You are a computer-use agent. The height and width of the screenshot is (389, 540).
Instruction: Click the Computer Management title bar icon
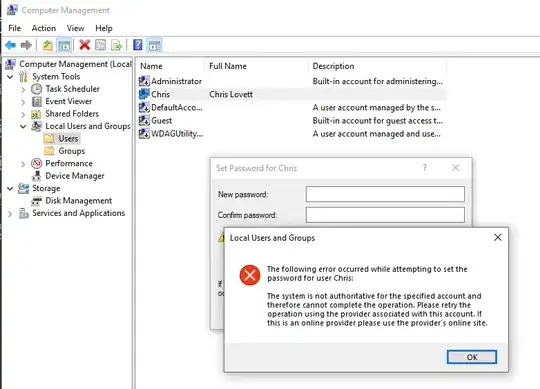click(12, 10)
